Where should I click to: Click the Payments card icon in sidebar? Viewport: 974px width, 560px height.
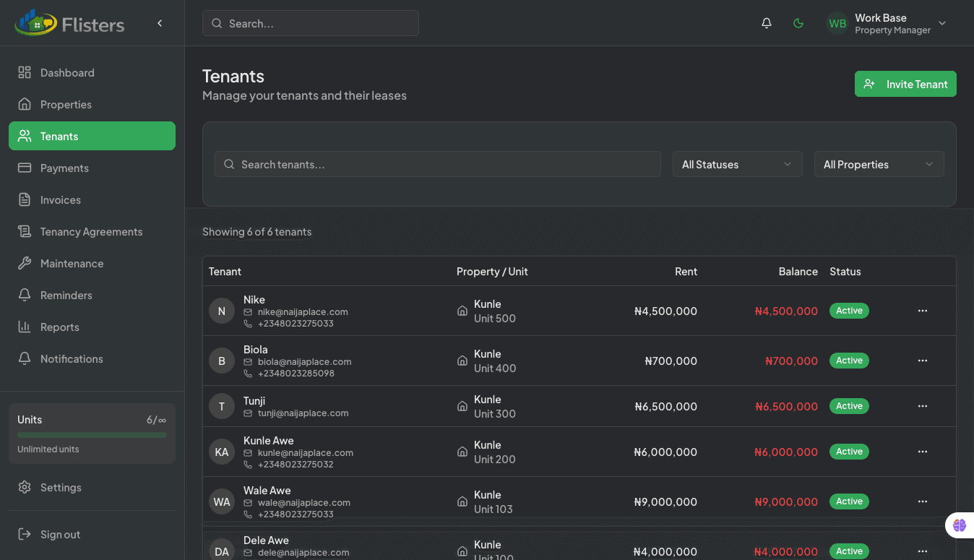[25, 168]
